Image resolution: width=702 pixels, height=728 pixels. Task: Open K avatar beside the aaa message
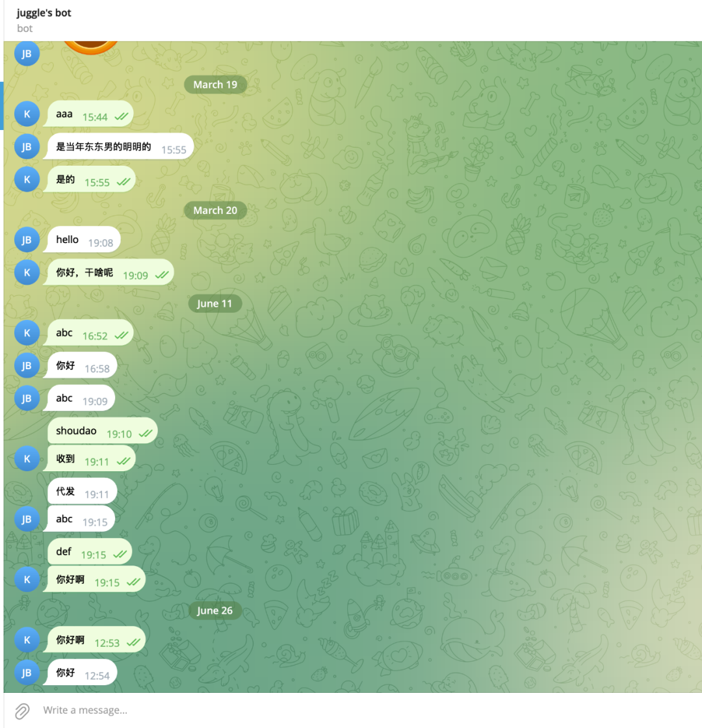[x=27, y=114]
